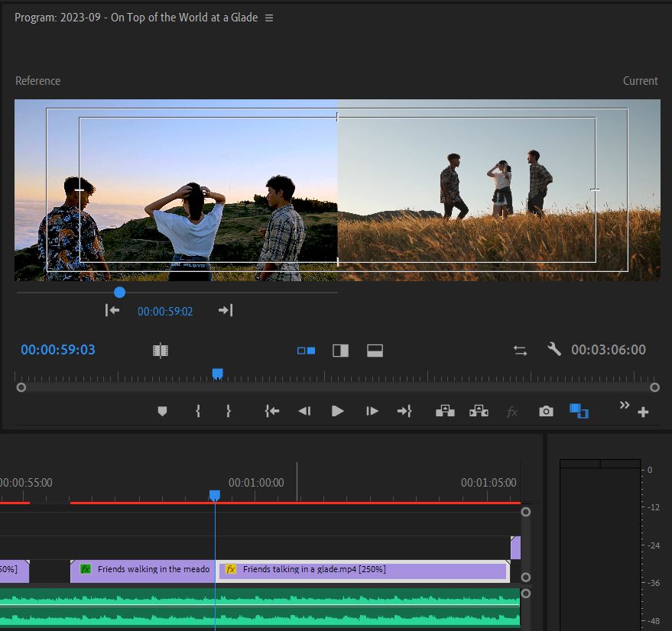The height and width of the screenshot is (631, 672).
Task: Click the reference position slider handle
Action: pyautogui.click(x=119, y=292)
